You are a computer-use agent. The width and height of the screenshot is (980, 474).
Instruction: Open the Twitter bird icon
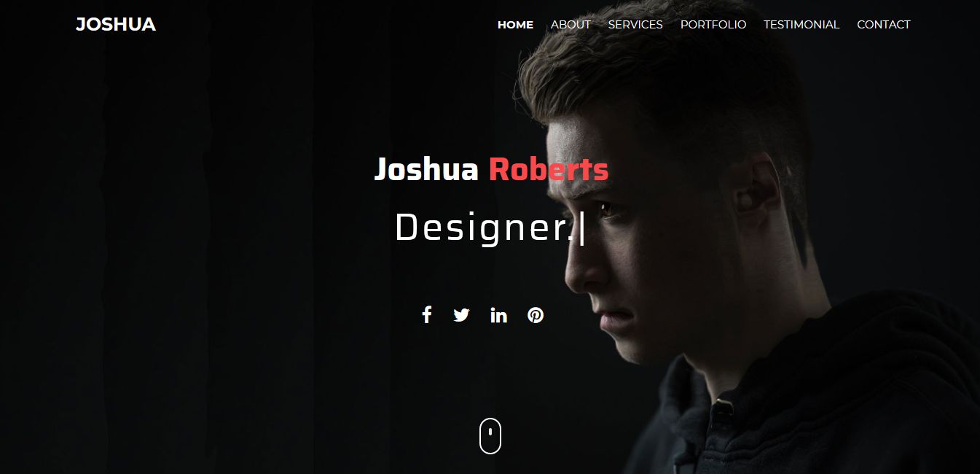coord(461,315)
